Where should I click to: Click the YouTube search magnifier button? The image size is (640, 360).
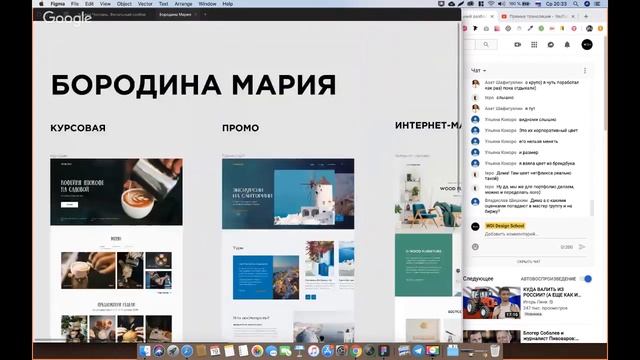point(486,44)
